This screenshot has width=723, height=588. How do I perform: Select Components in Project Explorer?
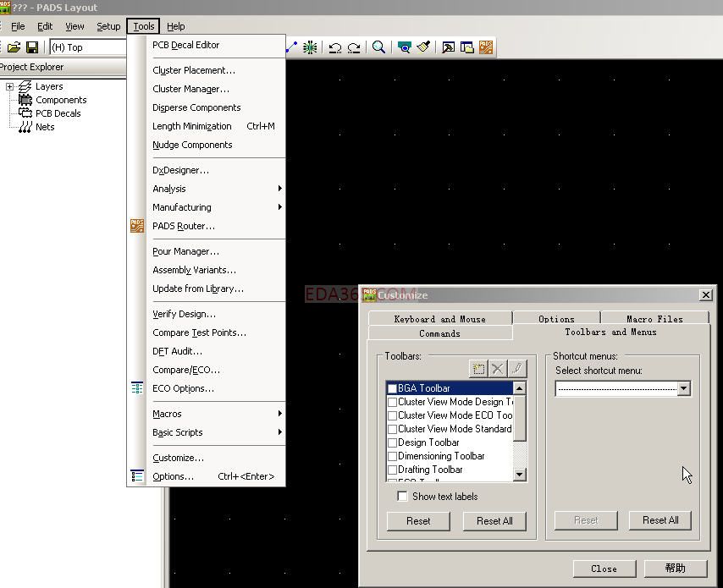(x=61, y=100)
